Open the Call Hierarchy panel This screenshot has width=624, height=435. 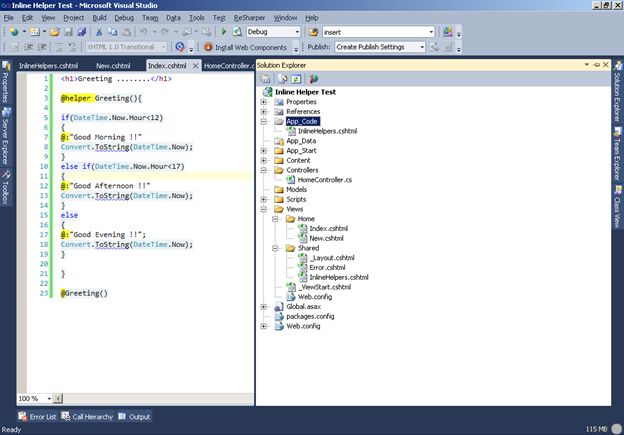(x=88, y=417)
